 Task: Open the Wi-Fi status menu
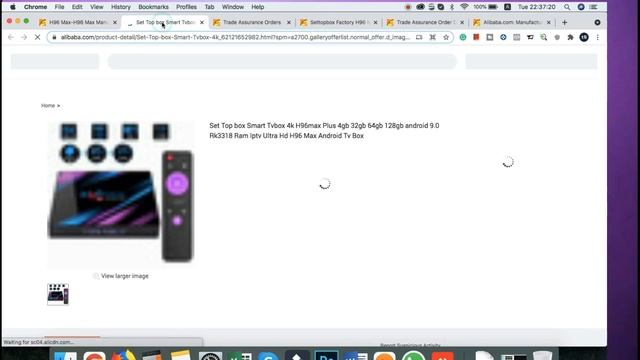464,7
